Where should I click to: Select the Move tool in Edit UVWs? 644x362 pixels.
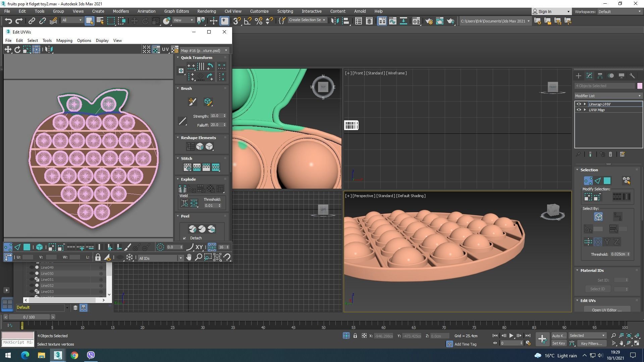pos(8,50)
